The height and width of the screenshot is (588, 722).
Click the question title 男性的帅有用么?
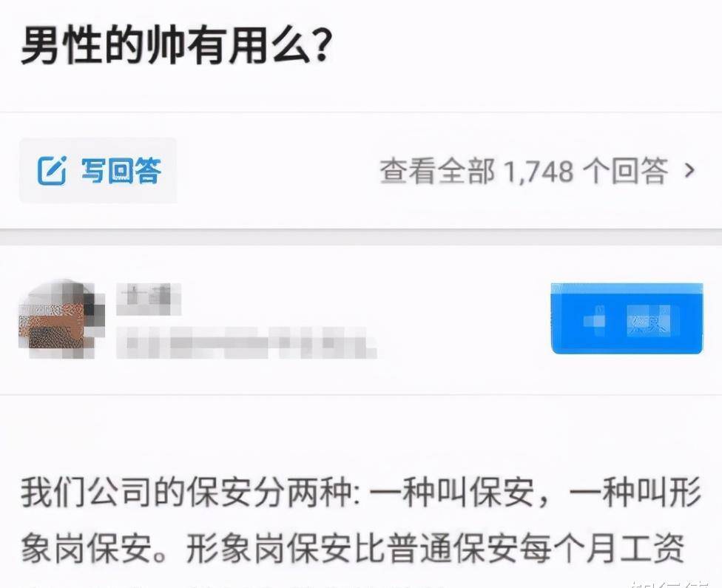[x=176, y=46]
